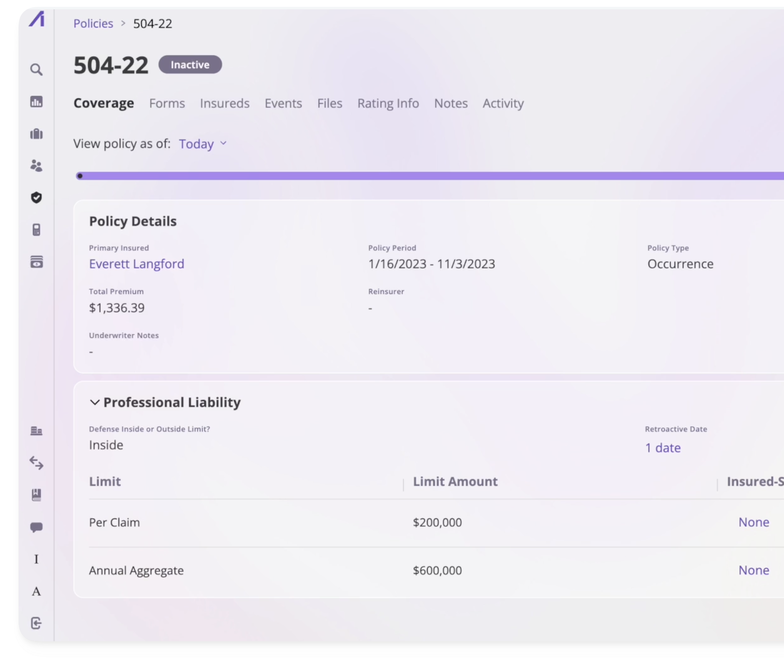Click the $200,000 limit amount
This screenshot has width=784, height=672.
[437, 522]
